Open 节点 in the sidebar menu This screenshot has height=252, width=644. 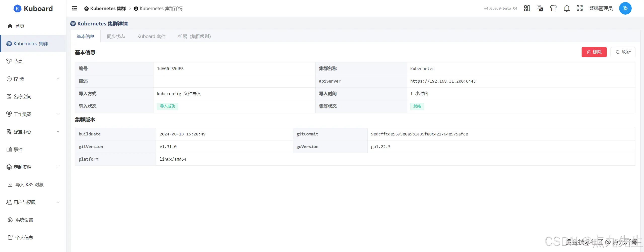[x=33, y=61]
